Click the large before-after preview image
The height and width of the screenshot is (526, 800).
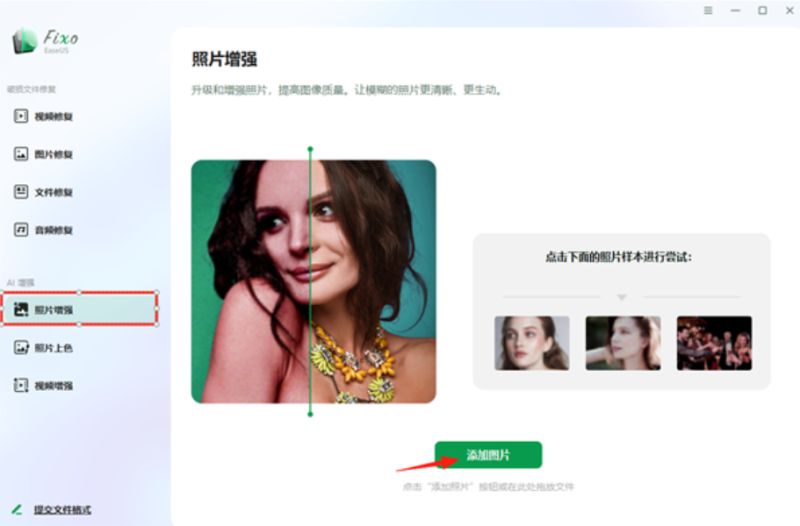coord(314,282)
